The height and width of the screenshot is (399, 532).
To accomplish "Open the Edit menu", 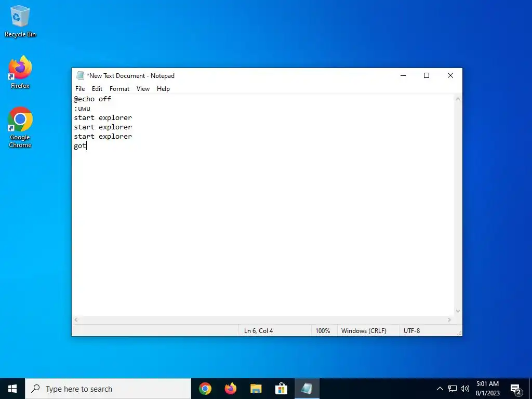I will [x=97, y=88].
